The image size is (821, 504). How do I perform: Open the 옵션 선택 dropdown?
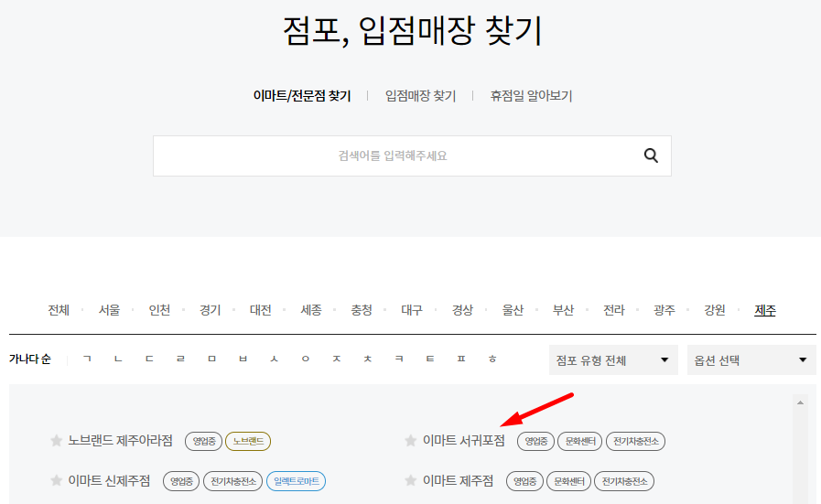click(751, 360)
